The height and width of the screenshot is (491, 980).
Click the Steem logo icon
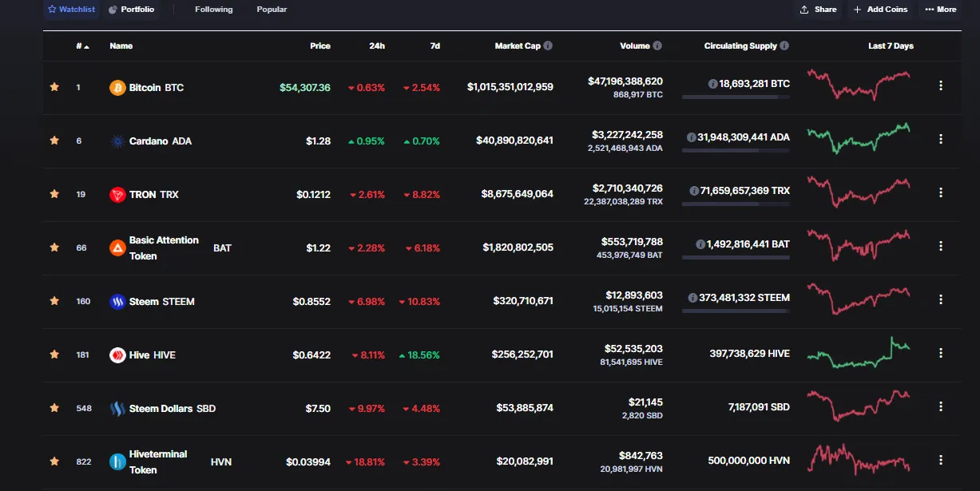(117, 302)
